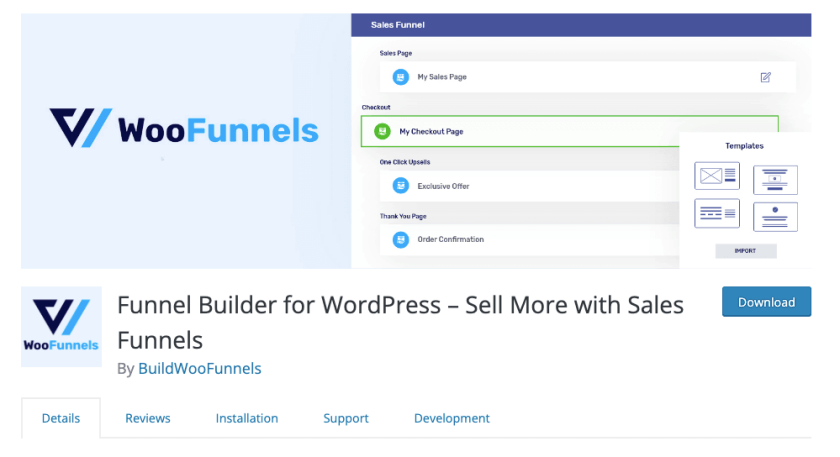The image size is (840, 457).
Task: Open the Support tab
Action: [x=346, y=418]
